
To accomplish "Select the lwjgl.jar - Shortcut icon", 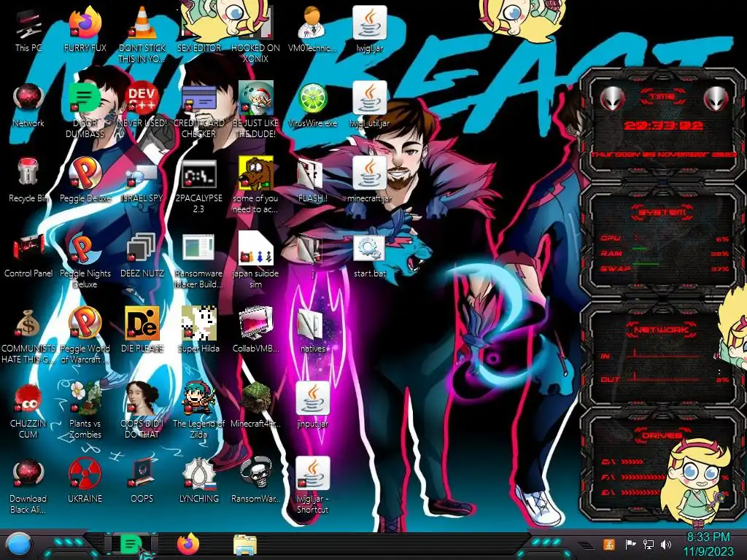I will [x=312, y=474].
